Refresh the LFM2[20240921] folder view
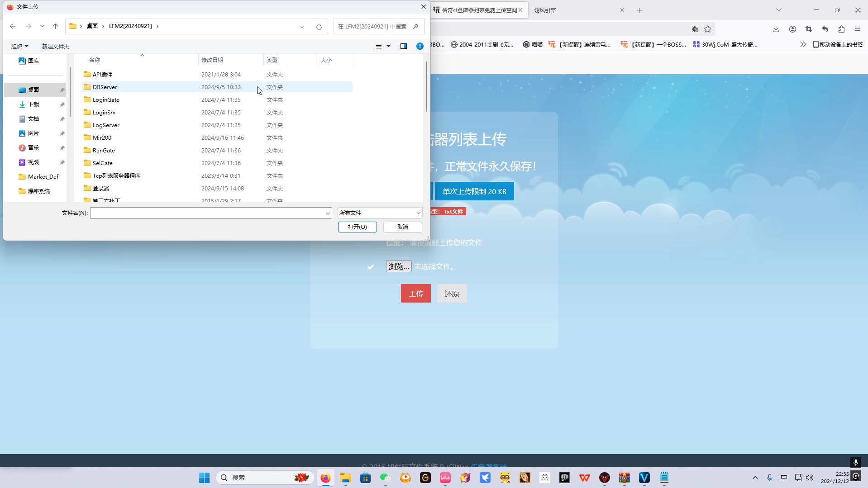This screenshot has width=868, height=488. pyautogui.click(x=319, y=27)
